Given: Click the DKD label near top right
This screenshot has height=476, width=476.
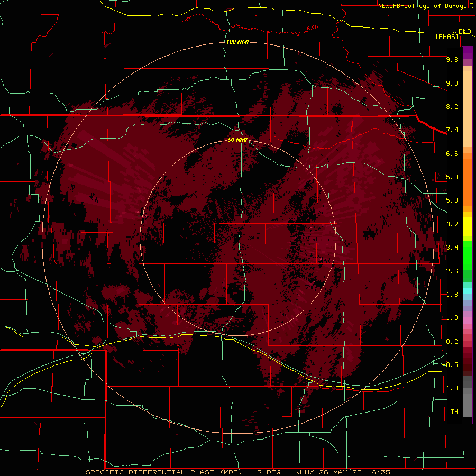Looking at the screenshot, I should 464,31.
